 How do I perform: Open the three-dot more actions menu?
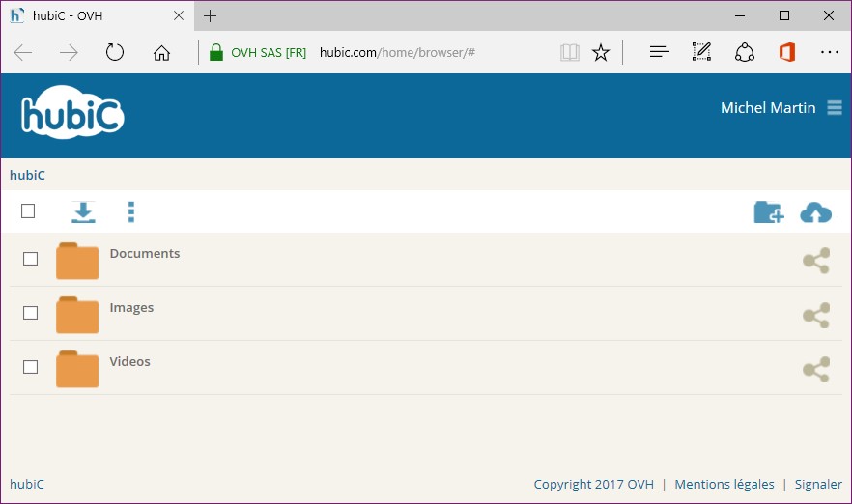click(x=131, y=212)
